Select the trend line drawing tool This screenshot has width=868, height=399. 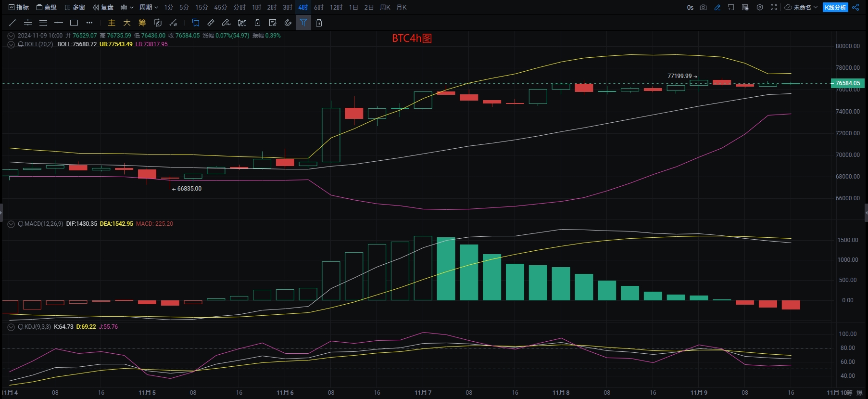click(x=13, y=23)
